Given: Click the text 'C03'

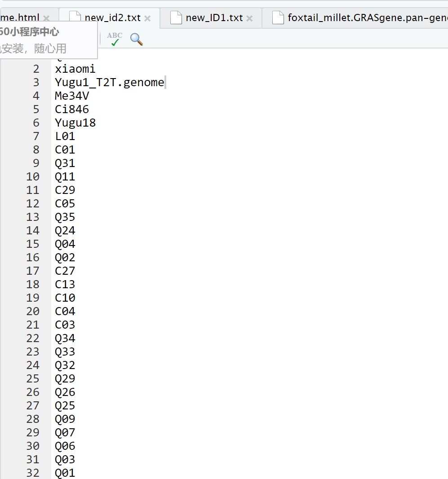Looking at the screenshot, I should pyautogui.click(x=65, y=325).
